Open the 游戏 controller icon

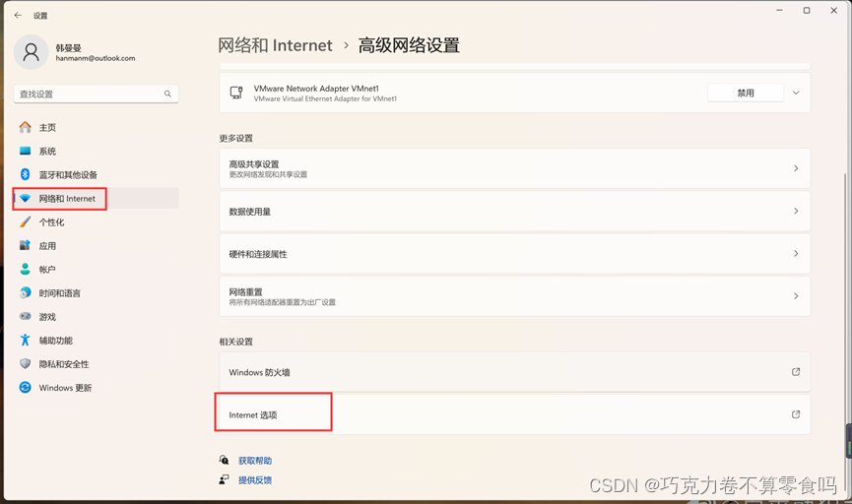click(25, 316)
